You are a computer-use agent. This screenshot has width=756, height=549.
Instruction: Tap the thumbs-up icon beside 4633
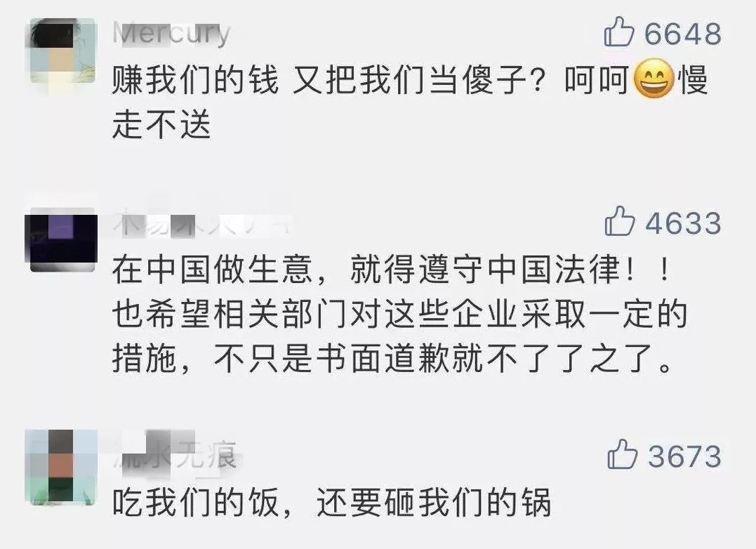pos(620,221)
